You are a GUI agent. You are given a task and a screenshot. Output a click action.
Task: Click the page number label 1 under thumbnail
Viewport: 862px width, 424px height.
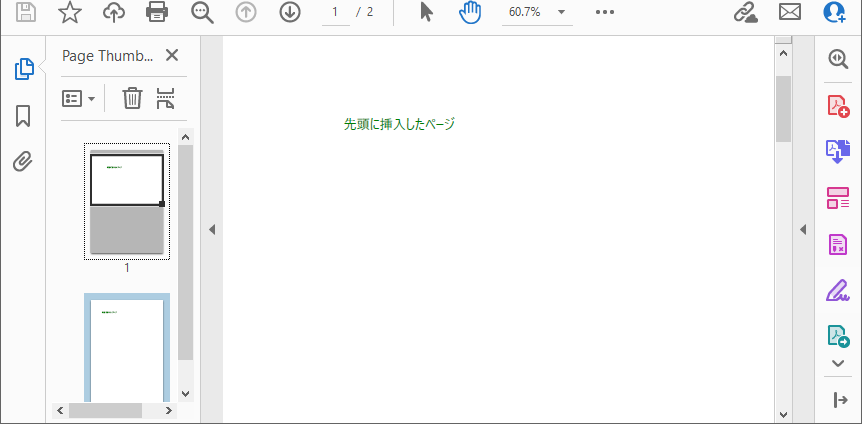(127, 268)
